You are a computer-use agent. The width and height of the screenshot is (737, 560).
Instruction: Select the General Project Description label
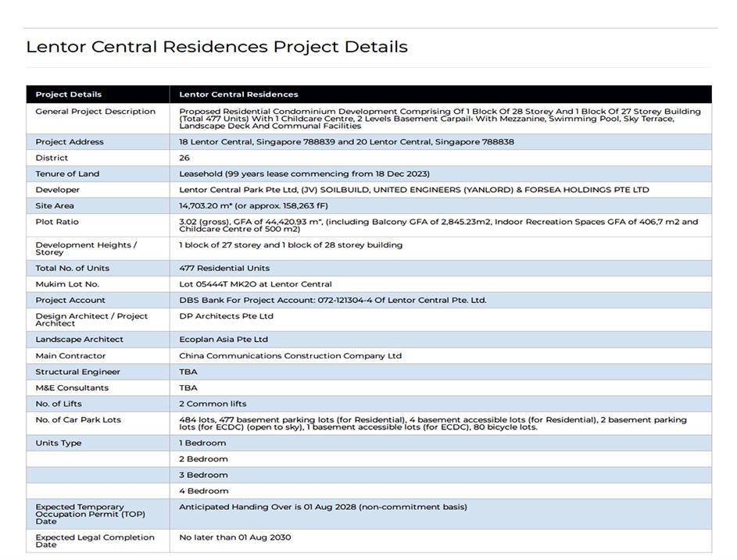tap(95, 112)
